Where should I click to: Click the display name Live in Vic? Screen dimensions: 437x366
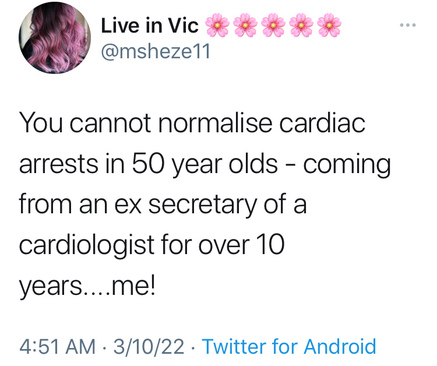point(150,26)
